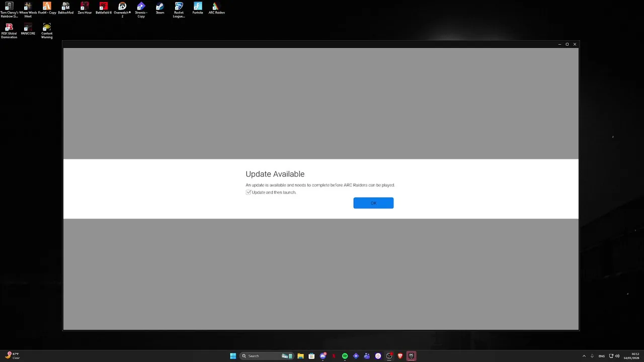Image resolution: width=644 pixels, height=362 pixels.
Task: Select the Where Winds Meet desktop shortcut
Action: pyautogui.click(x=28, y=10)
